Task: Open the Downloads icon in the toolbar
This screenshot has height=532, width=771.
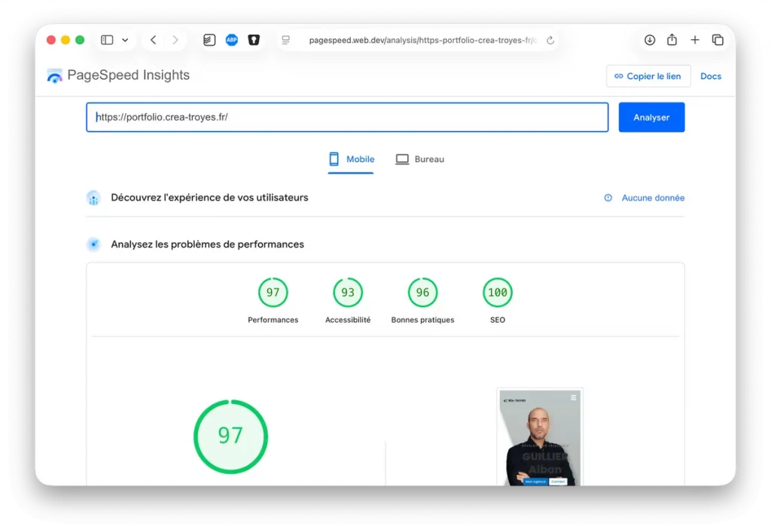Action: coord(650,40)
